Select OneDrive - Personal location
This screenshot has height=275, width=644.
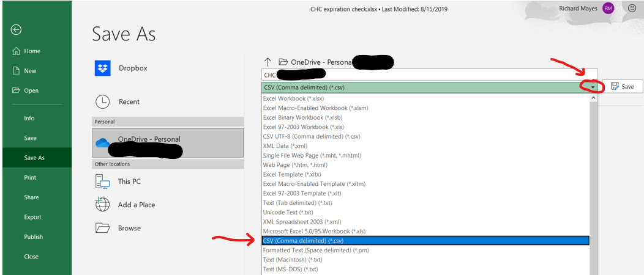[x=168, y=143]
